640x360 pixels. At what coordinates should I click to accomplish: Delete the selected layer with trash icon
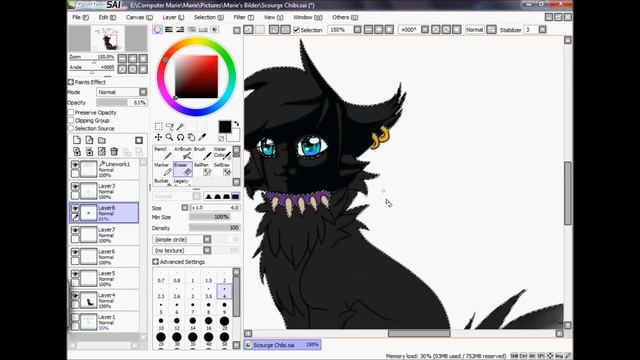point(114,152)
